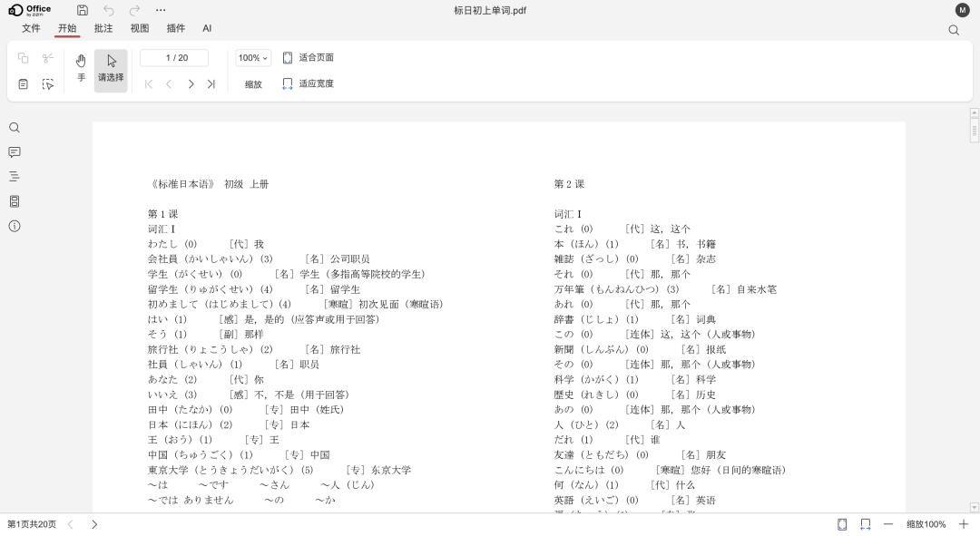Open the 100% zoom dropdown
Screen dimensions: 980x536
[252, 57]
